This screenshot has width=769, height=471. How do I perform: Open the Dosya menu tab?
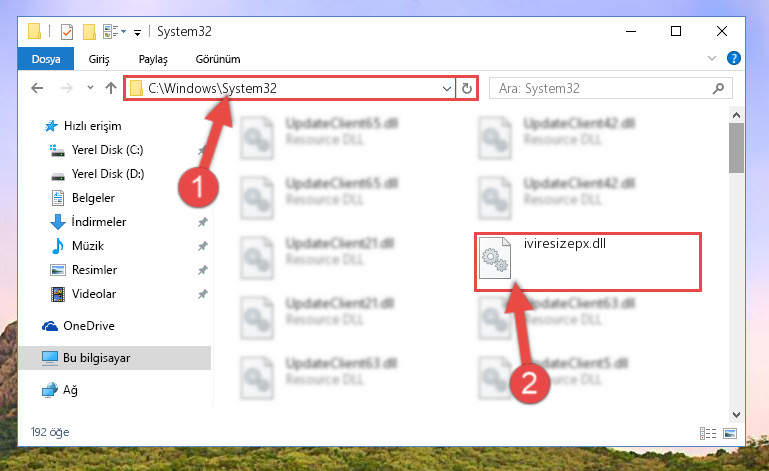click(x=46, y=59)
